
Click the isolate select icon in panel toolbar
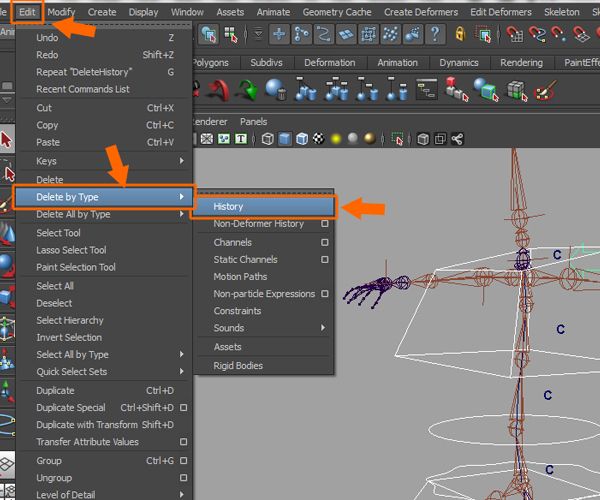coord(397,139)
